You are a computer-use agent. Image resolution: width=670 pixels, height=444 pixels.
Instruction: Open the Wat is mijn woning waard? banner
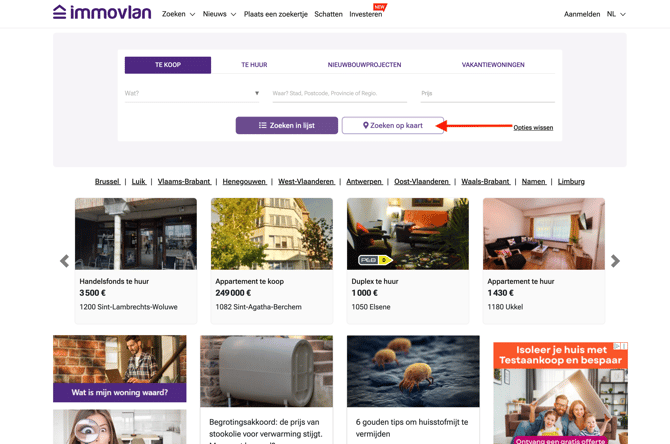coord(120,369)
